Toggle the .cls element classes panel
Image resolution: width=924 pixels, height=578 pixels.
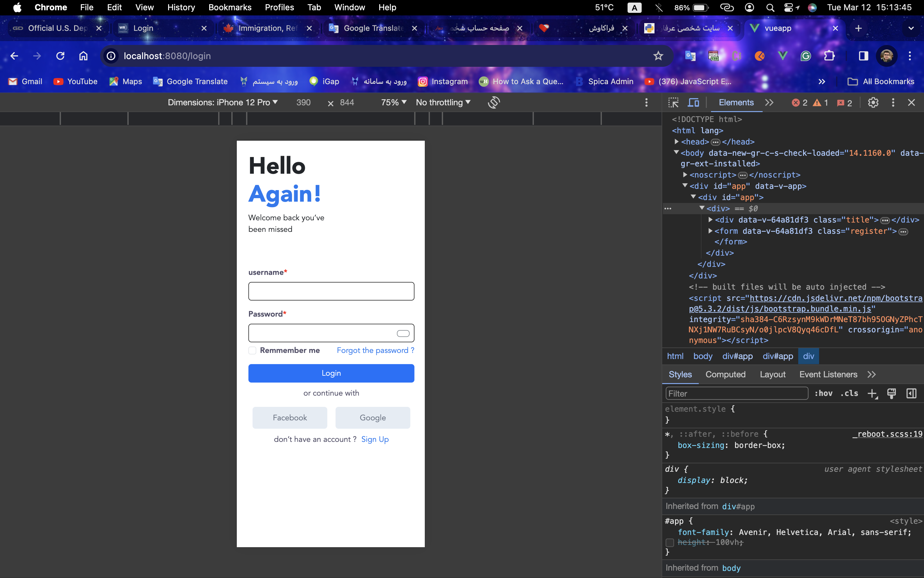tap(849, 393)
